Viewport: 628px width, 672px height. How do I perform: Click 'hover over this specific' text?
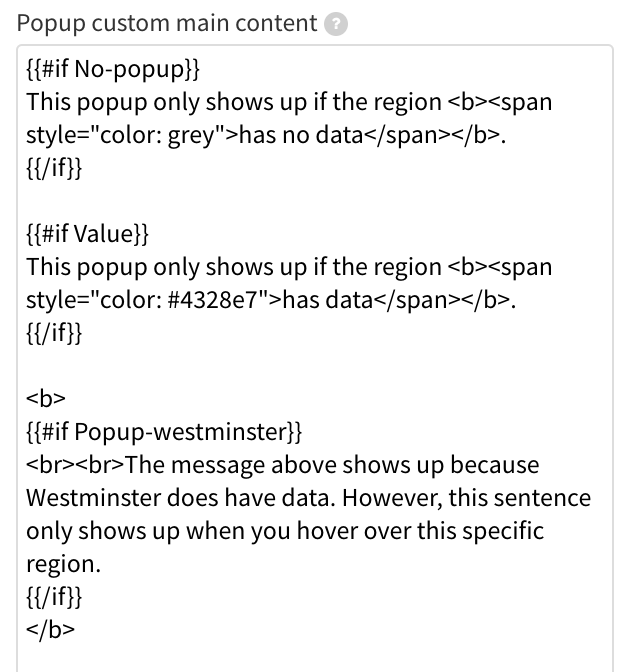coord(420,531)
